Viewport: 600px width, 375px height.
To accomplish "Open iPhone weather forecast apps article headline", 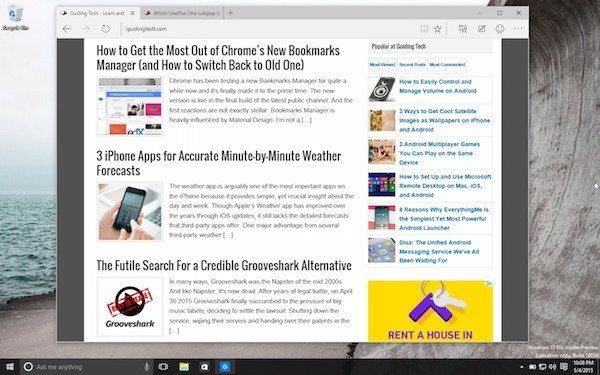I will pos(218,163).
